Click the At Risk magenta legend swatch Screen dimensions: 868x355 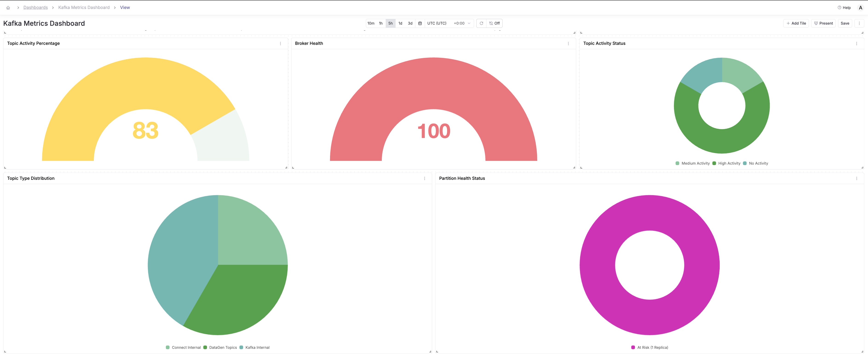(x=633, y=348)
